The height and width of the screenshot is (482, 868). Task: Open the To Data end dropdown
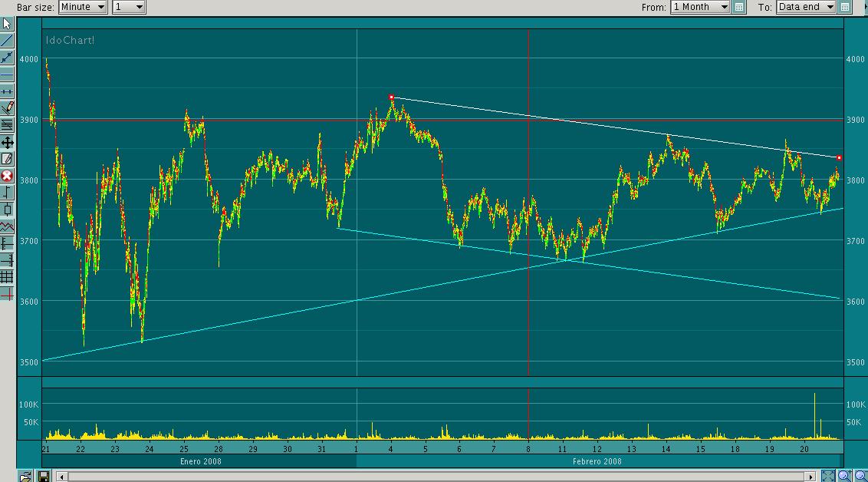(806, 7)
